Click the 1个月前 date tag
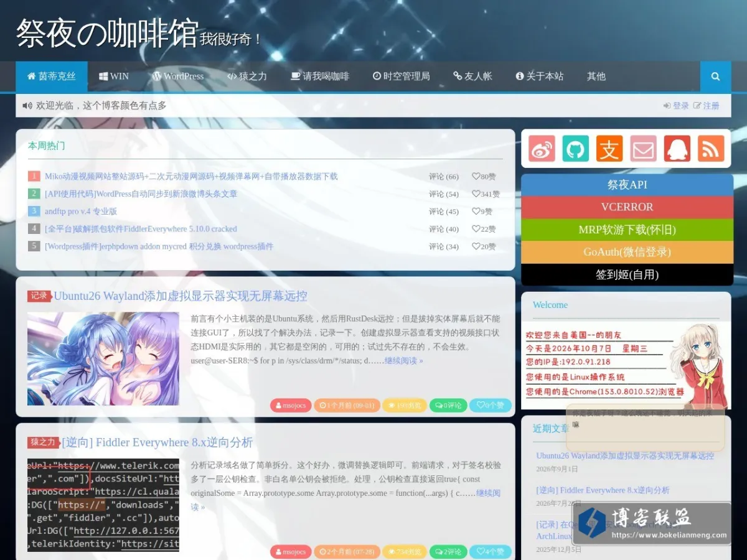Screen dimensions: 747x560 pos(347,405)
